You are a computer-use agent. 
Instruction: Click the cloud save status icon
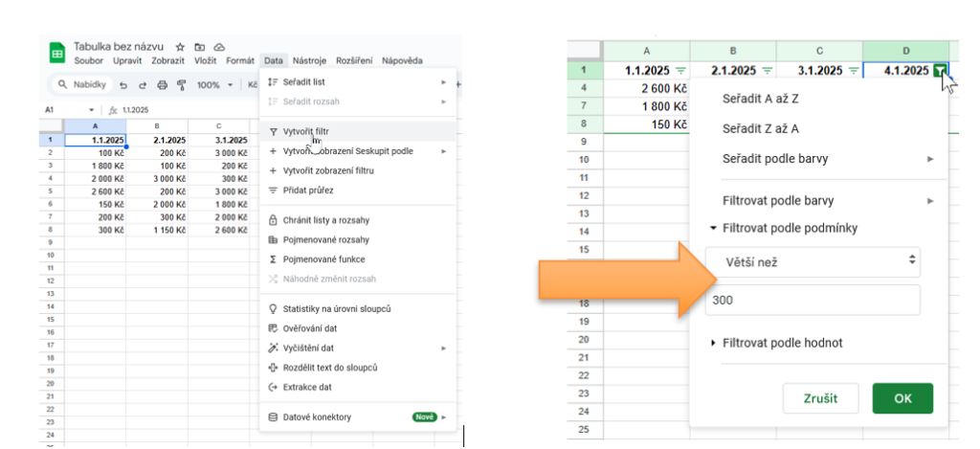(219, 47)
